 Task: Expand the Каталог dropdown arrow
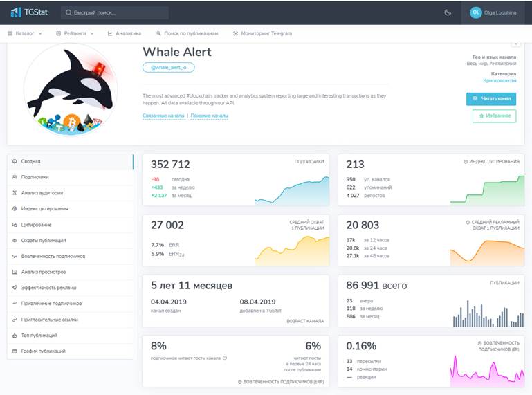pyautogui.click(x=40, y=33)
